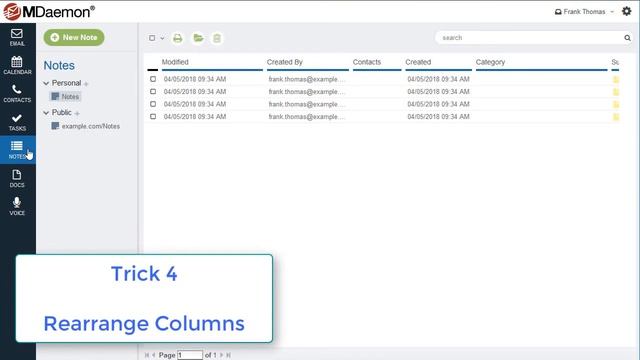
Task: Open the select dropdown arrow in toolbar
Action: [162, 38]
